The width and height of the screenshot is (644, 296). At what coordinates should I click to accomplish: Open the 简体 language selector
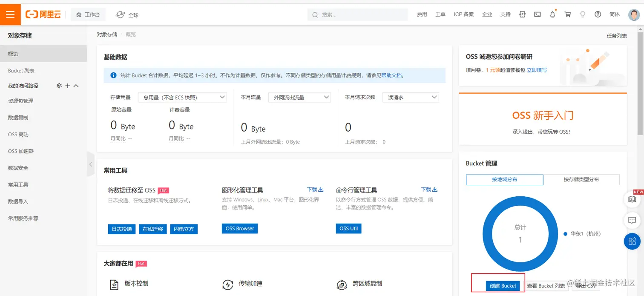click(615, 14)
